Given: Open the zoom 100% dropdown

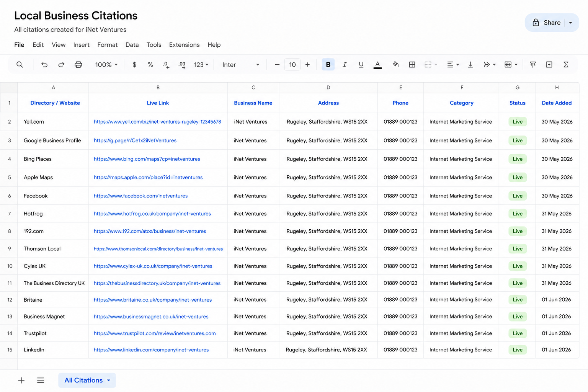Looking at the screenshot, I should (106, 65).
